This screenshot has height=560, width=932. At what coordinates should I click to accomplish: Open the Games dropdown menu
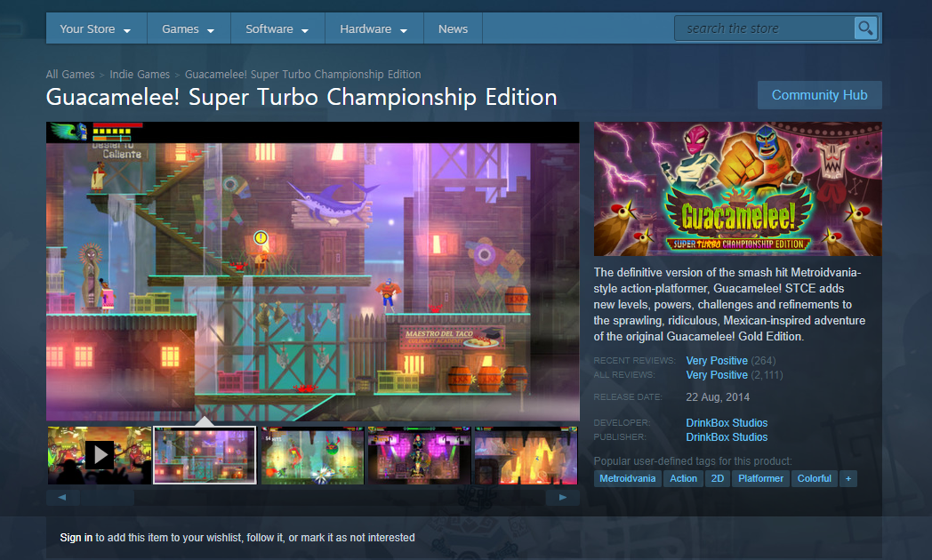coord(188,28)
